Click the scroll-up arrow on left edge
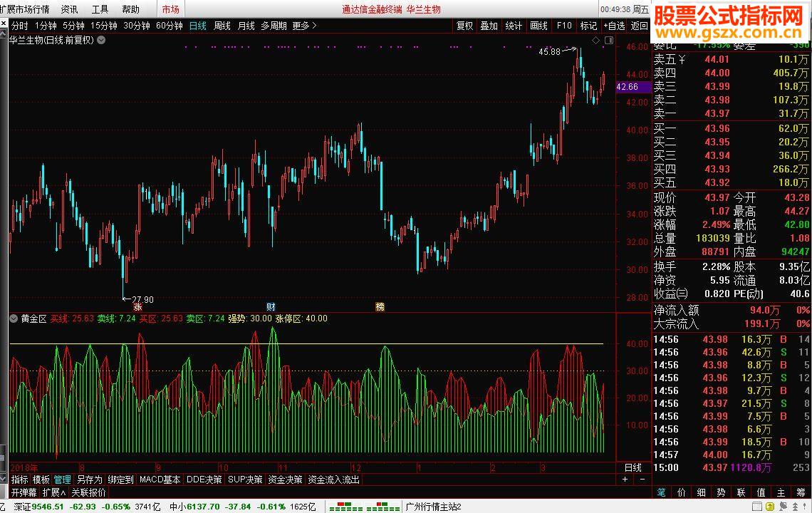 coord(4,35)
